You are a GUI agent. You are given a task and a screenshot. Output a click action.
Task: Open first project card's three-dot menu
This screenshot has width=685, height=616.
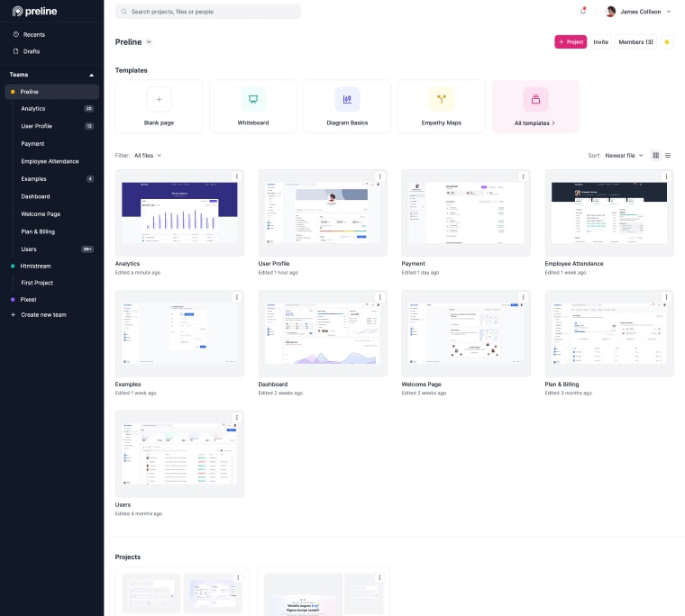click(238, 577)
